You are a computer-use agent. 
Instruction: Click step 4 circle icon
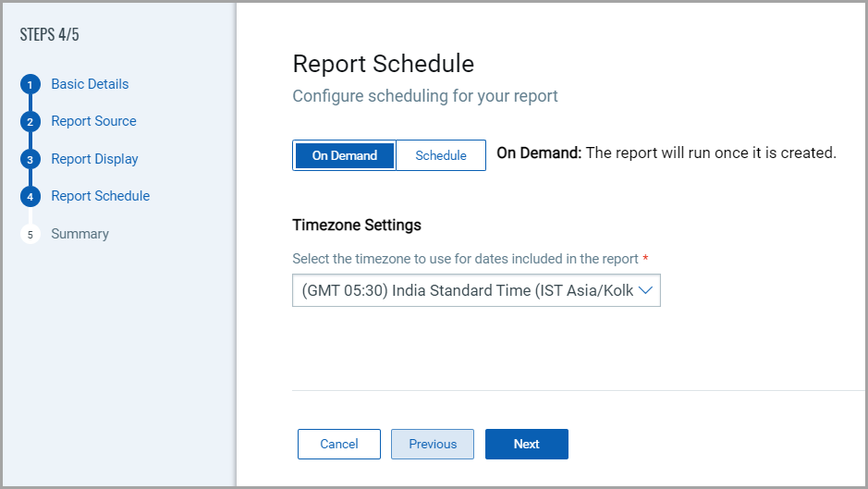click(x=30, y=197)
